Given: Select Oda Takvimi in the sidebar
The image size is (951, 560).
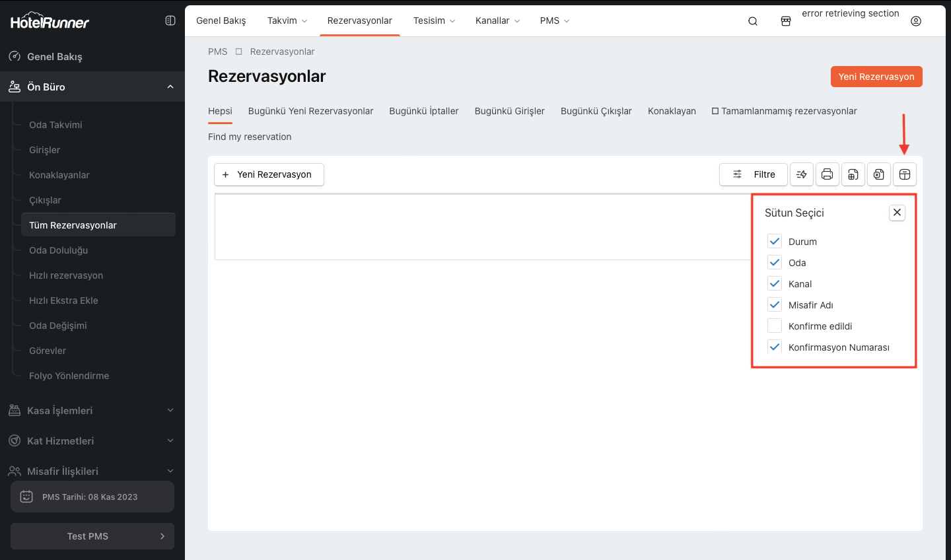Looking at the screenshot, I should point(55,125).
